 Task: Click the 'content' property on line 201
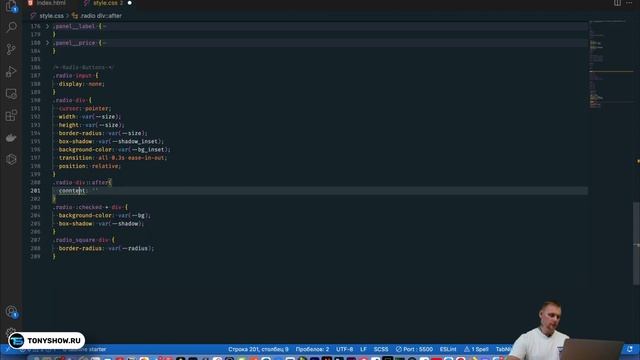[x=72, y=191]
